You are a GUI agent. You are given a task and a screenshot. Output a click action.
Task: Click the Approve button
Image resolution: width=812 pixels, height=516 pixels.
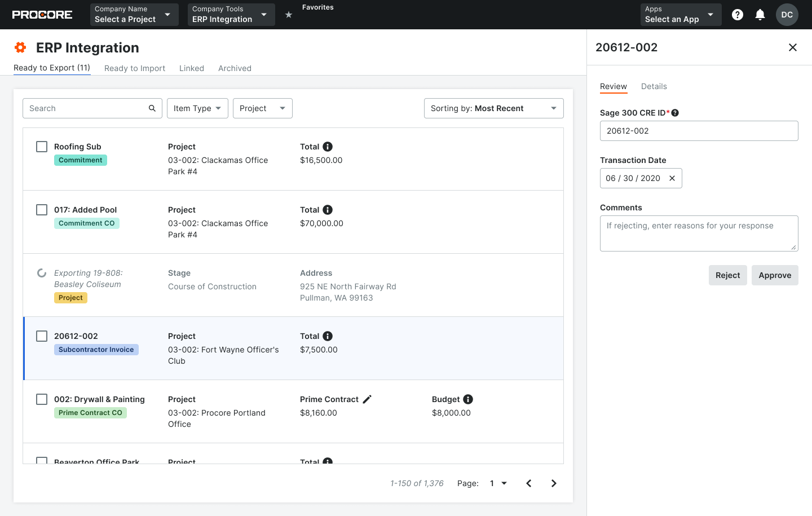[775, 275]
